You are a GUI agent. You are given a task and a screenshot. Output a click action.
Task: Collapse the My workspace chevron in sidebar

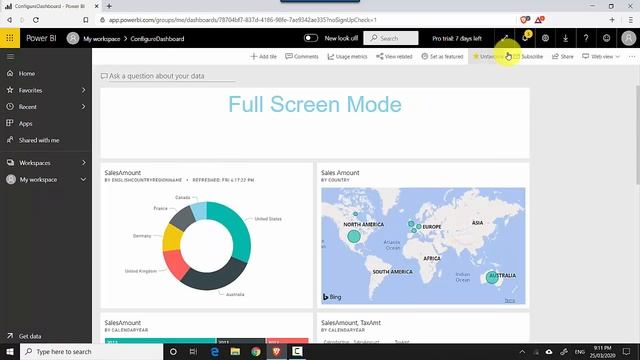(x=83, y=179)
